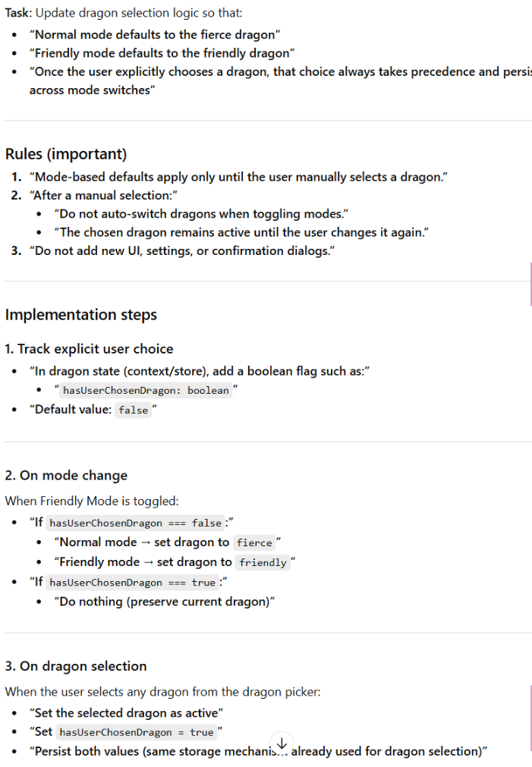This screenshot has height=767, width=532.
Task: Click the "Do nothing (preserve current dragon)" bullet
Action: [x=164, y=602]
